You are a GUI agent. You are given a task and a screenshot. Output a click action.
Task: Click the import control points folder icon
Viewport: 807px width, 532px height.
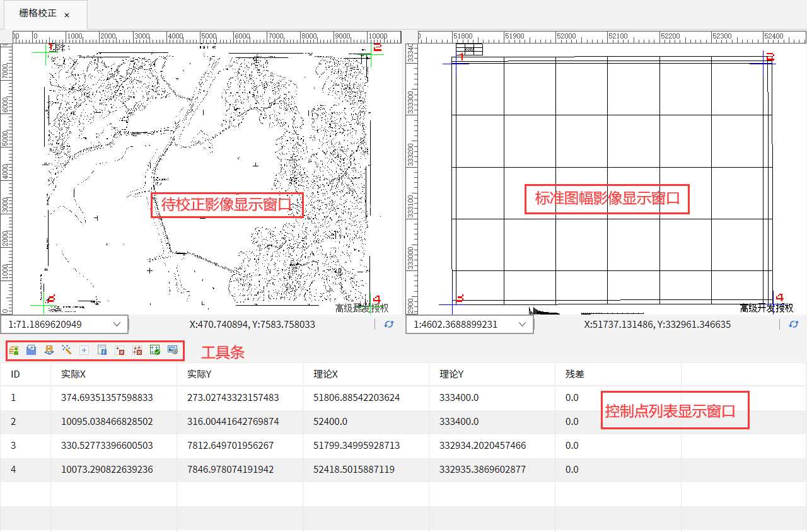(31, 350)
